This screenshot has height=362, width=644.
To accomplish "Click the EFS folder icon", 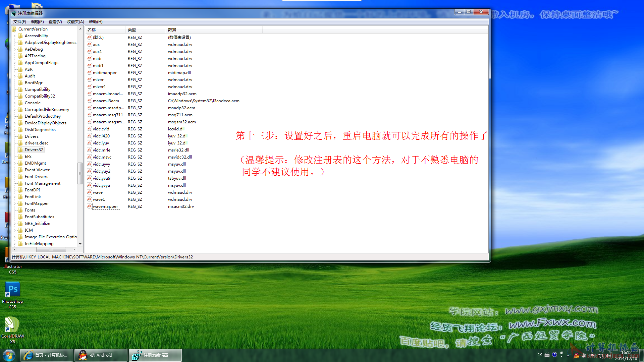I will [20, 157].
